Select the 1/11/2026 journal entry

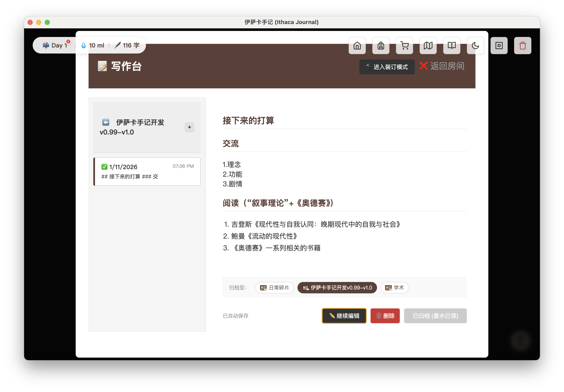(147, 171)
